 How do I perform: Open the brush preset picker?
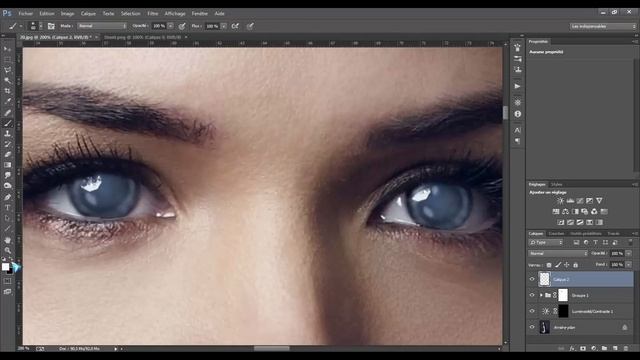coord(35,26)
